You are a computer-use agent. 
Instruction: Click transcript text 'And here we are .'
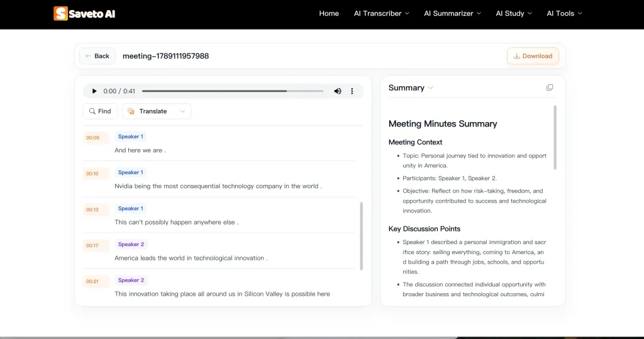(x=140, y=150)
